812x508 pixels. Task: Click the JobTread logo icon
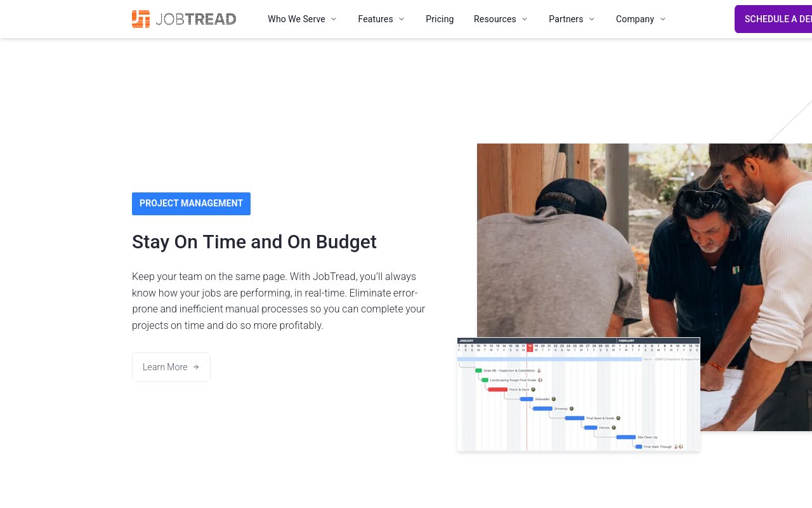[x=141, y=19]
